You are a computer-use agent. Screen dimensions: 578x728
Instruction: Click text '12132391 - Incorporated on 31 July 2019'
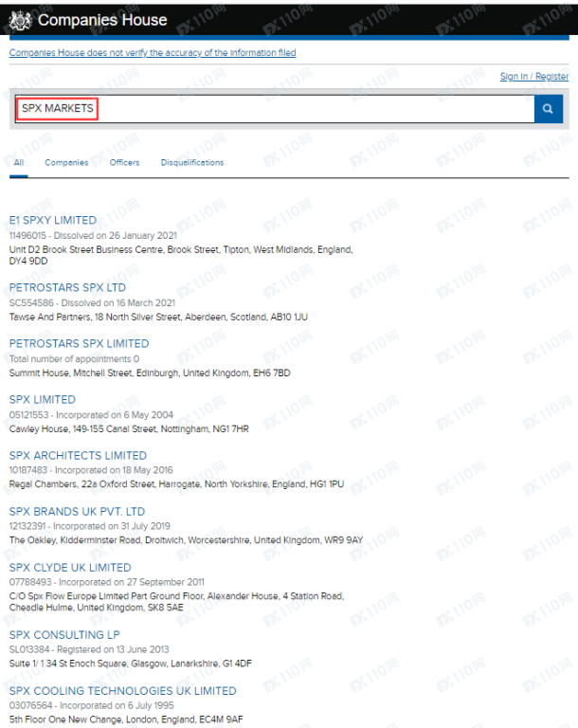[x=90, y=526]
